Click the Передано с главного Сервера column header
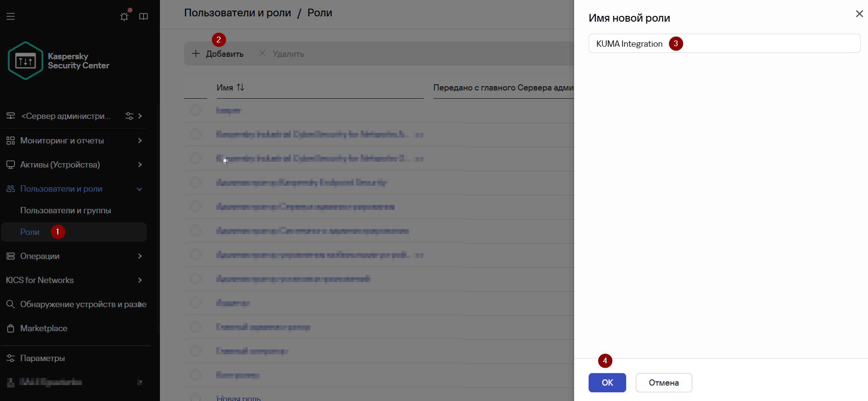The image size is (868, 401). [503, 88]
